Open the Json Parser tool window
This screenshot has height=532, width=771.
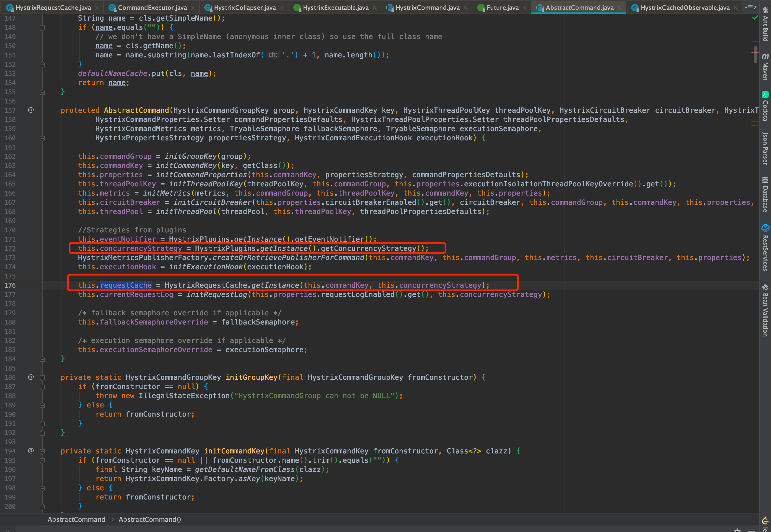pyautogui.click(x=765, y=148)
